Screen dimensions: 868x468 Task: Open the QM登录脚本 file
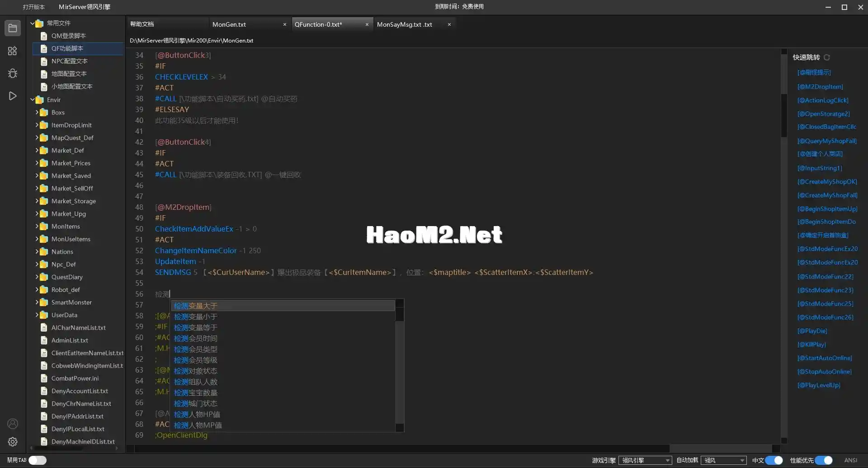pos(68,36)
